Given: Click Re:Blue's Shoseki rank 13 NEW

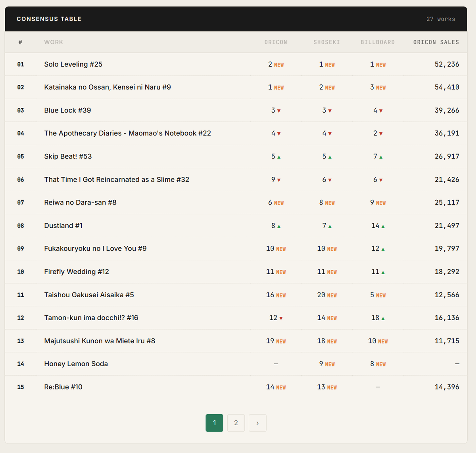Looking at the screenshot, I should pyautogui.click(x=327, y=387).
